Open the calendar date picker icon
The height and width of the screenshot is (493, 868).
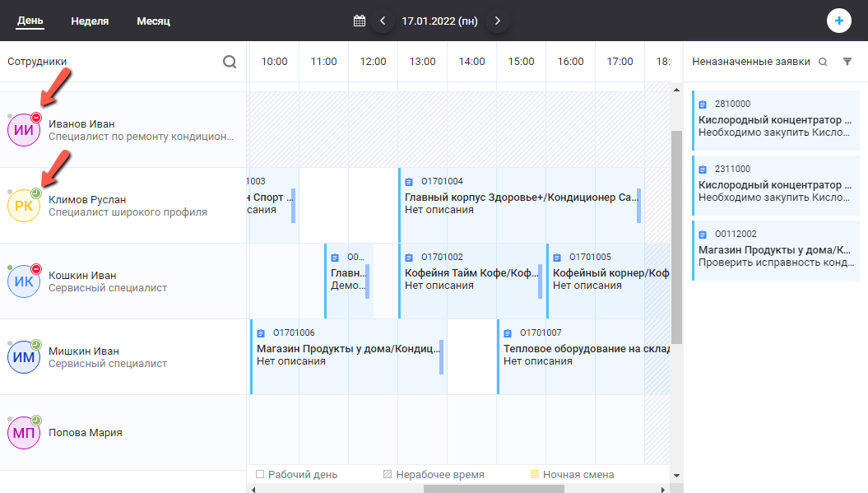360,21
